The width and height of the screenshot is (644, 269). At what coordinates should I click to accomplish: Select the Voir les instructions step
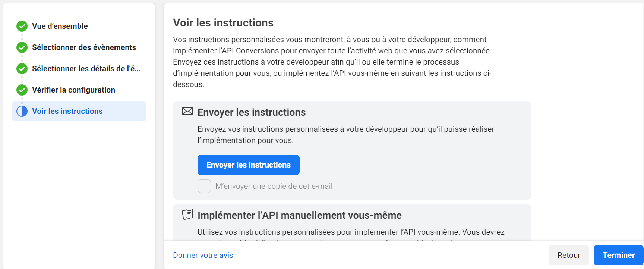[x=79, y=111]
